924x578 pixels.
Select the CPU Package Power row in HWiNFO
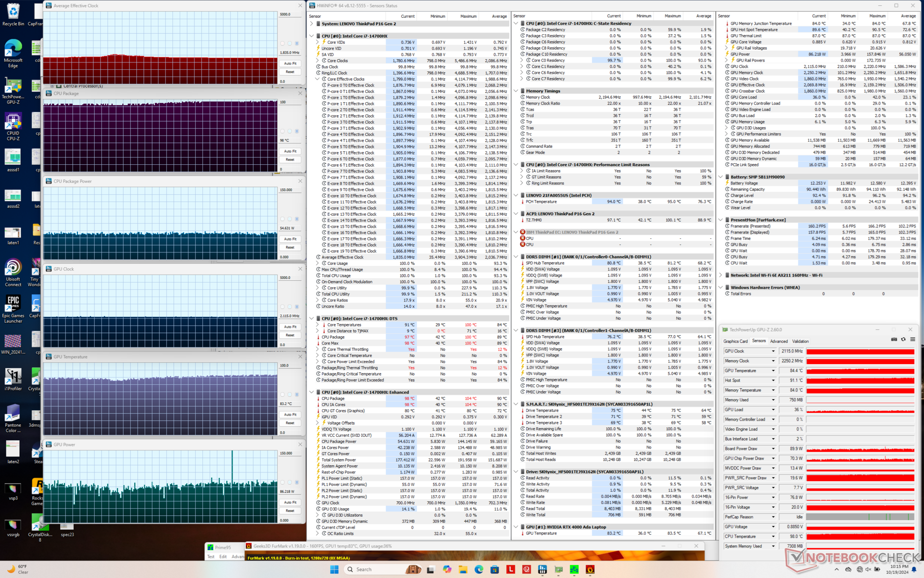[x=412, y=442]
